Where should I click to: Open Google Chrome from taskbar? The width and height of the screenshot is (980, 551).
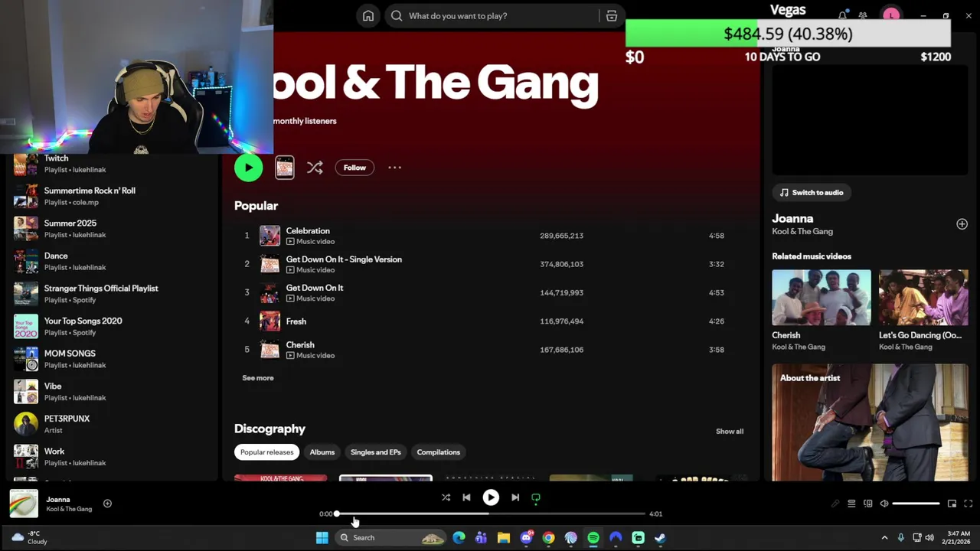548,538
